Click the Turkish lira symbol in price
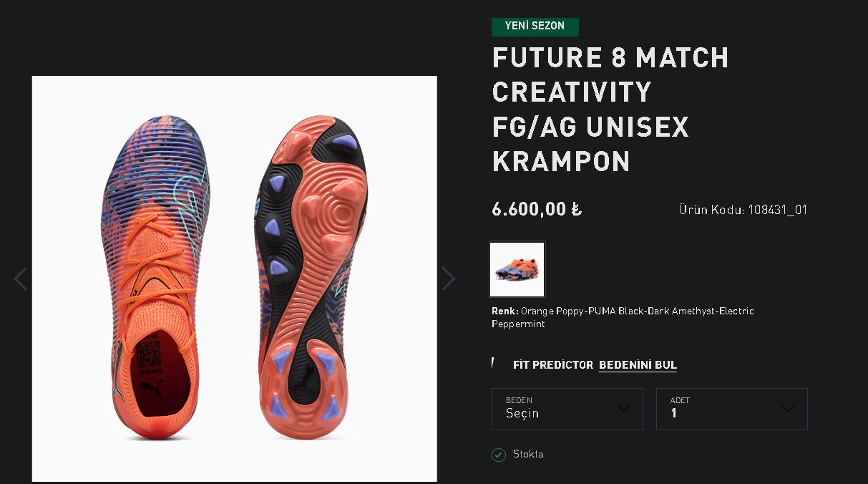The width and height of the screenshot is (868, 484). pyautogui.click(x=576, y=210)
